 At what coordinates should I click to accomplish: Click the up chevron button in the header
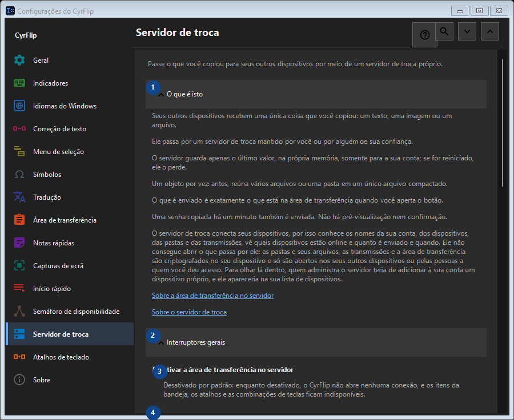[x=490, y=31]
